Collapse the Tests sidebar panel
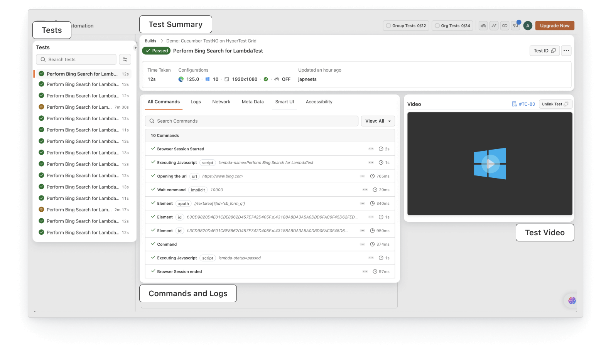 click(x=135, y=48)
